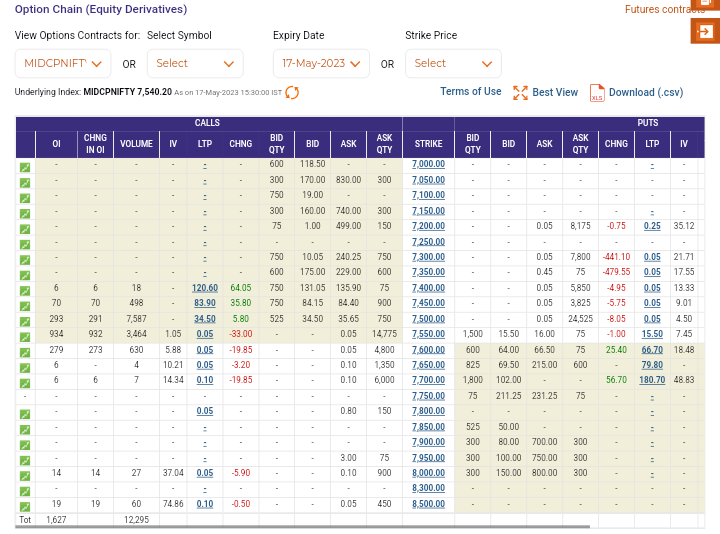The width and height of the screenshot is (720, 534).
Task: Open the Select Symbol dropdown
Action: (x=195, y=63)
